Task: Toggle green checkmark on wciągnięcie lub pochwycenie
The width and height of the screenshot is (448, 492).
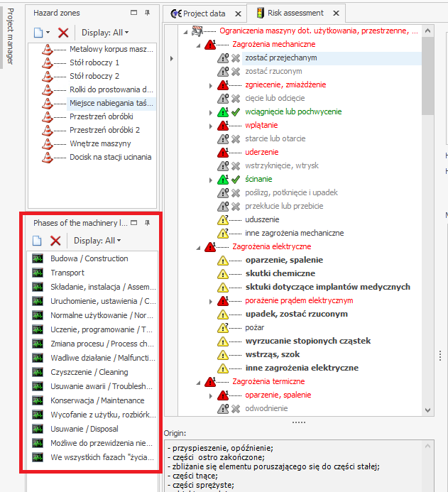Action: click(x=235, y=111)
